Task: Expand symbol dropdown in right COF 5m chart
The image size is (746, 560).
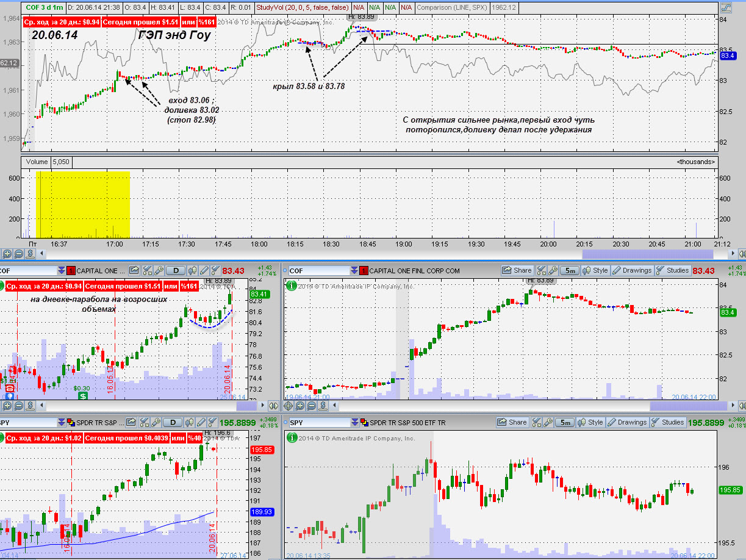Action: click(x=354, y=270)
